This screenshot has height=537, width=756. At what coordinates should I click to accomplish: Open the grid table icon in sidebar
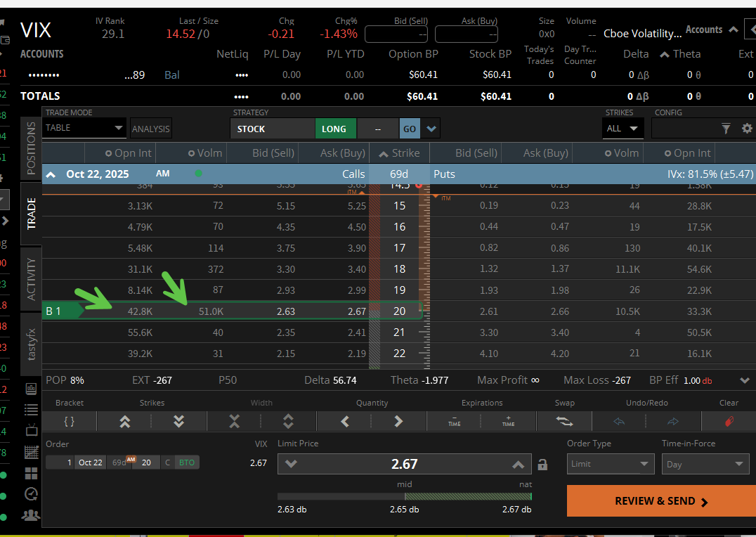(32, 452)
